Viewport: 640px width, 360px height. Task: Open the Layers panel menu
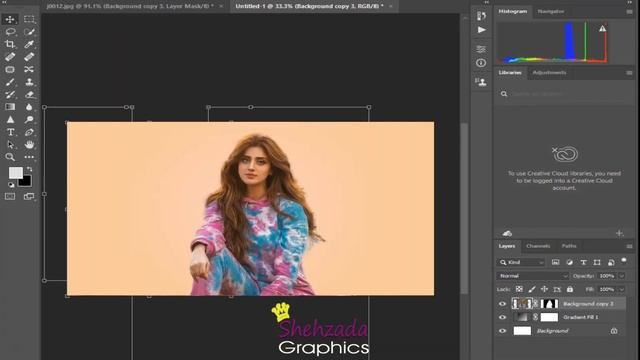pos(629,246)
